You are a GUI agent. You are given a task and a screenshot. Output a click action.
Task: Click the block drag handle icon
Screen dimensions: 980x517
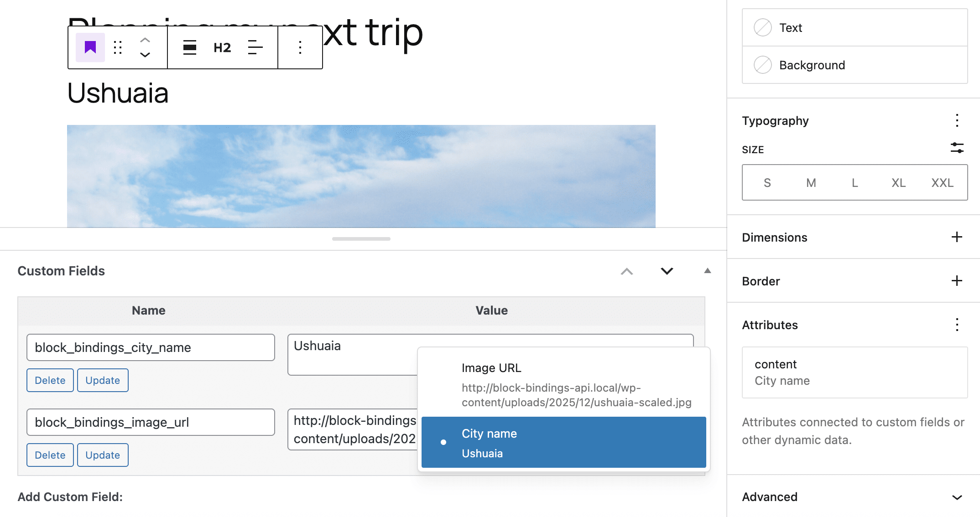118,47
